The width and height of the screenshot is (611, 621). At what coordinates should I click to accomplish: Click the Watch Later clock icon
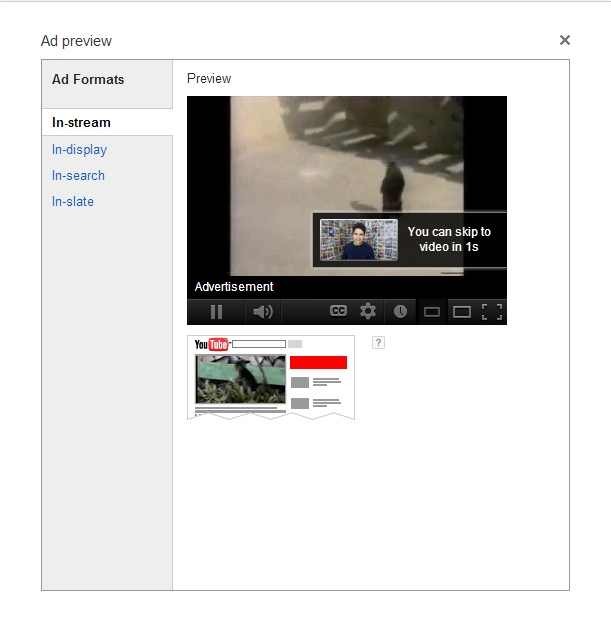click(400, 312)
